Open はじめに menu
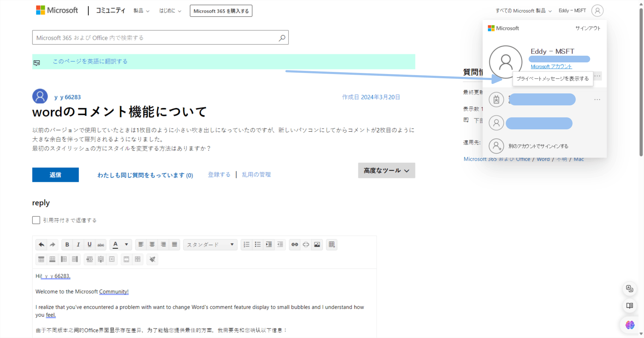The width and height of the screenshot is (644, 338). tap(170, 11)
